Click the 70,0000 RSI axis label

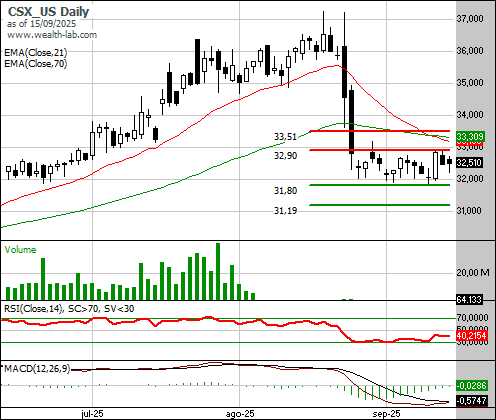click(472, 318)
